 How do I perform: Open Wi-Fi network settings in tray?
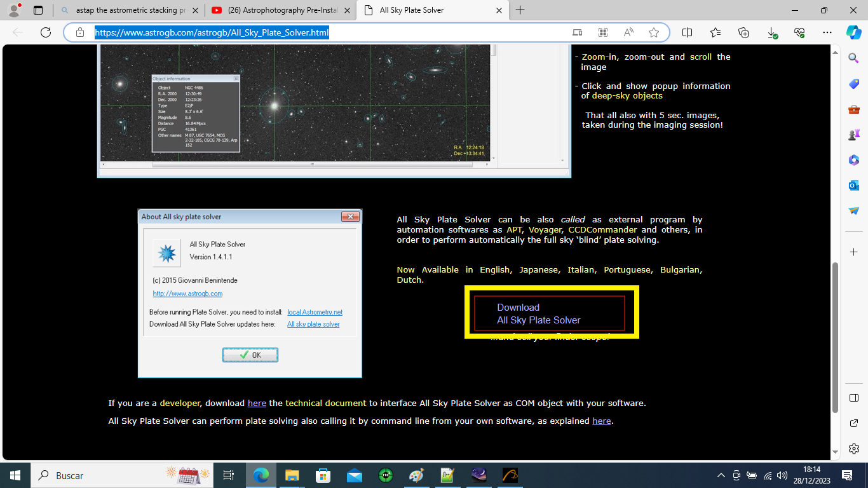point(768,475)
